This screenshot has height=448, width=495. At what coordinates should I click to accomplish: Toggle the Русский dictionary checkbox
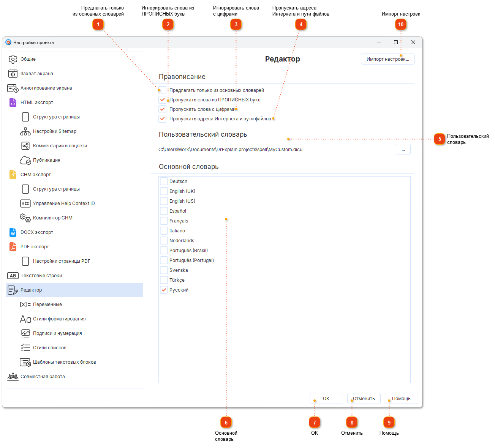click(x=164, y=290)
